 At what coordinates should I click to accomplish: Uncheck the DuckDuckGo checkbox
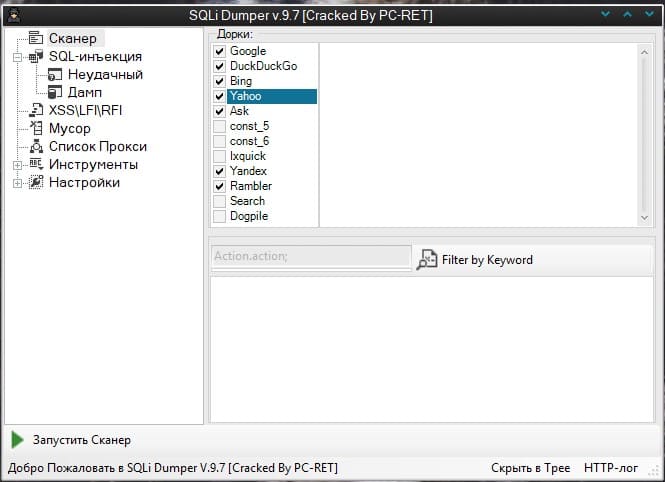point(219,66)
